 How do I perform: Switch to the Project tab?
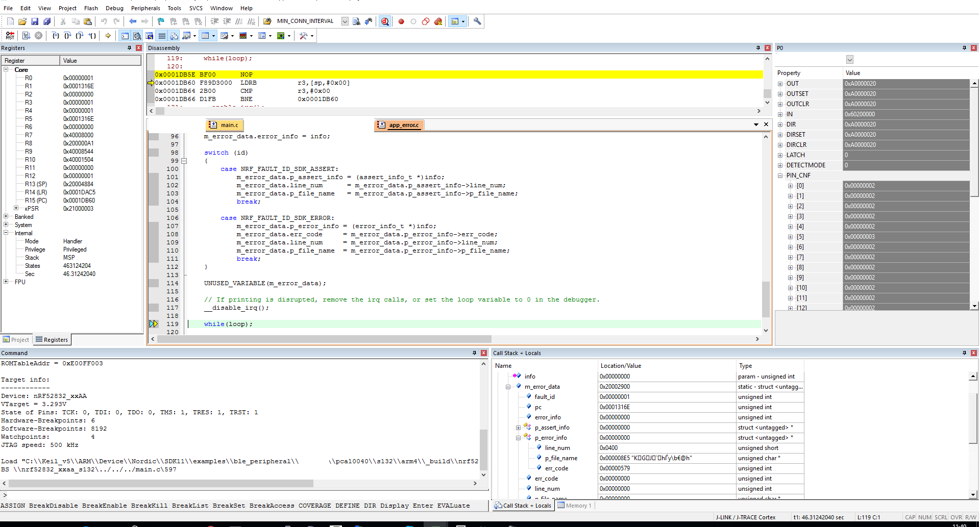(16, 340)
